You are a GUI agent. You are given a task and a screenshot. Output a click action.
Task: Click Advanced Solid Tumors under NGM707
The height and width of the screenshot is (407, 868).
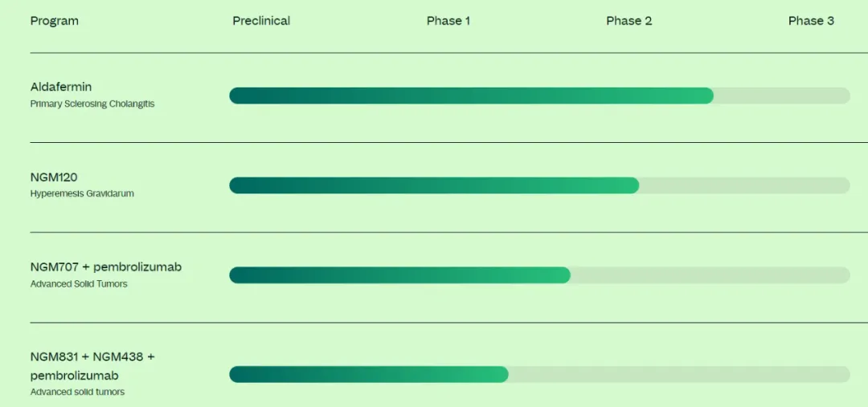(x=79, y=284)
